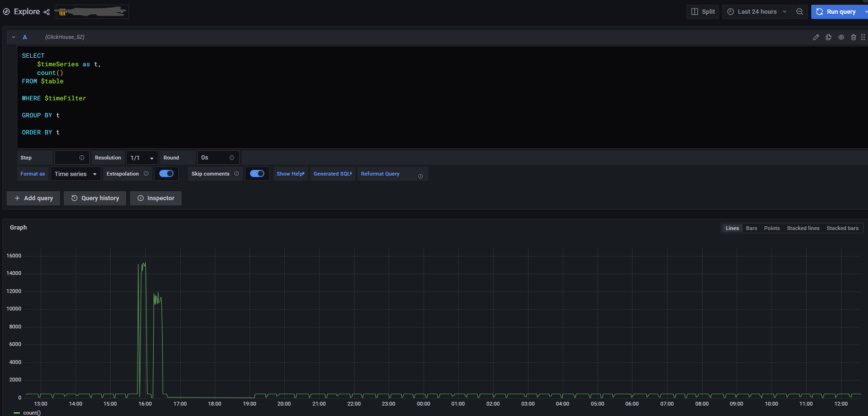Delete query A using the trash icon
Screen dimensions: 868x416
click(853, 37)
